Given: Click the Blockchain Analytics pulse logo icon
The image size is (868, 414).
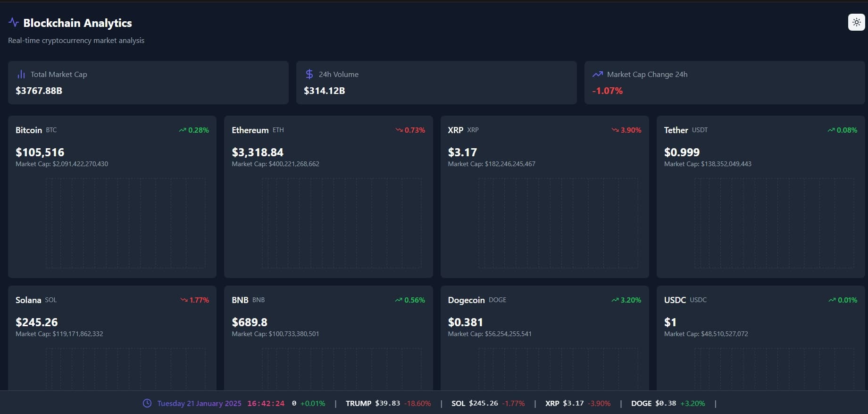Looking at the screenshot, I should pyautogui.click(x=14, y=22).
